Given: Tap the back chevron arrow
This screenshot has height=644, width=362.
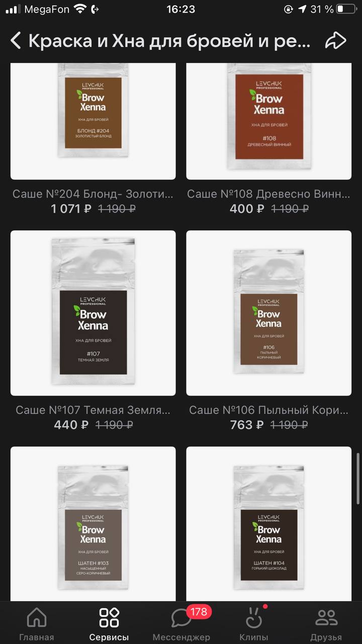Looking at the screenshot, I should [16, 41].
